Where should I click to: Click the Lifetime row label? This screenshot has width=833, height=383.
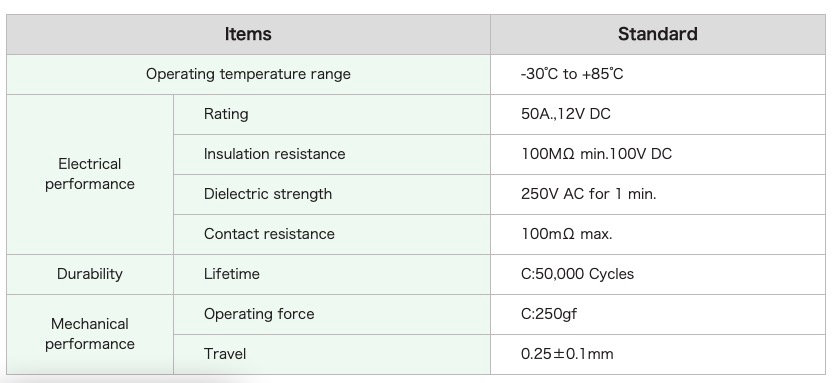click(232, 274)
